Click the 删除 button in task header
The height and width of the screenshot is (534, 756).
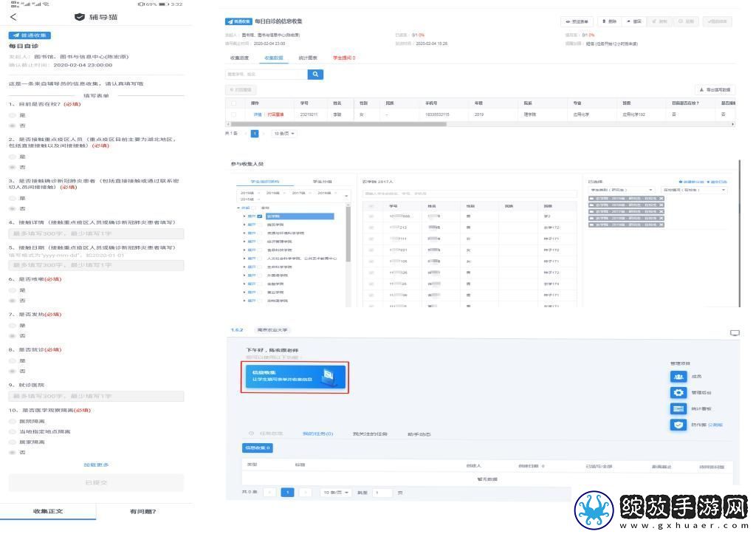click(610, 21)
